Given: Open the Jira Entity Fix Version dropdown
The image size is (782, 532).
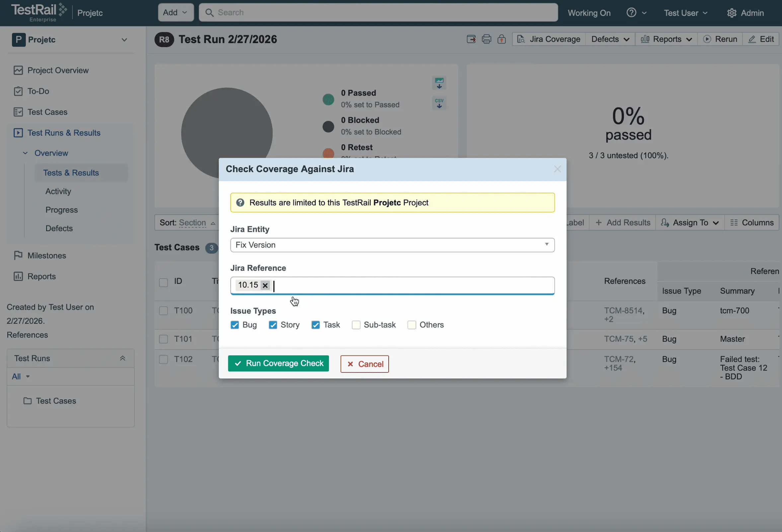Looking at the screenshot, I should click(392, 245).
